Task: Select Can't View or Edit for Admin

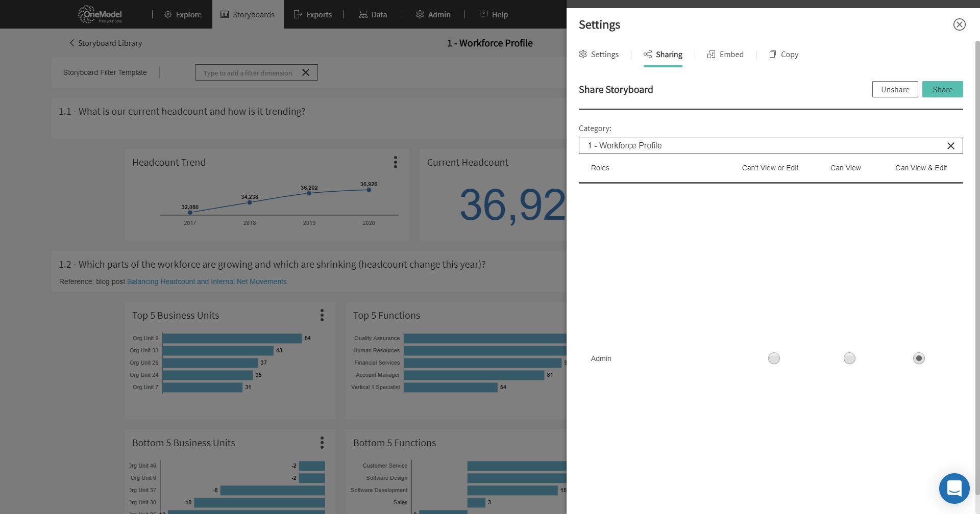Action: (774, 358)
